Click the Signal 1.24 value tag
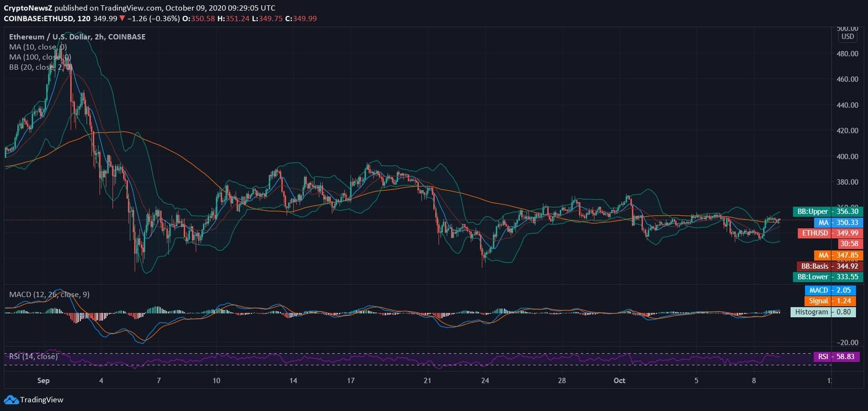868x411 pixels. (x=831, y=301)
